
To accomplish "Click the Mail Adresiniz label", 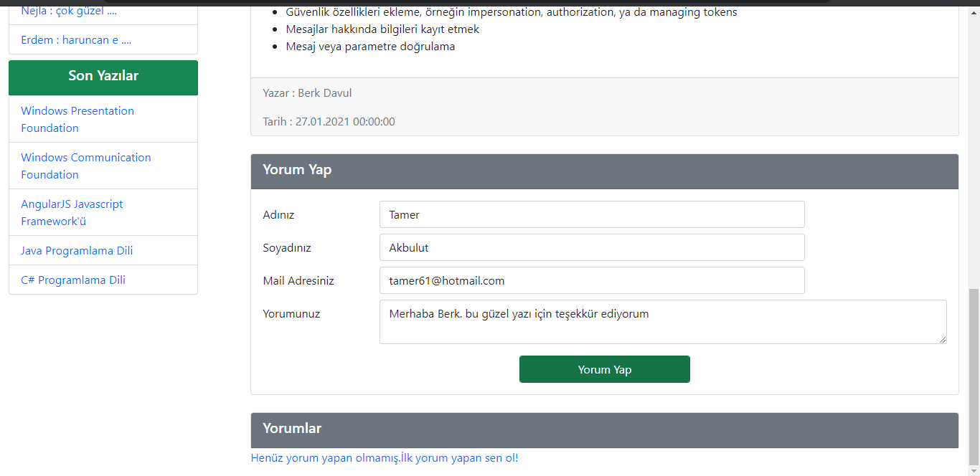I will [x=298, y=281].
